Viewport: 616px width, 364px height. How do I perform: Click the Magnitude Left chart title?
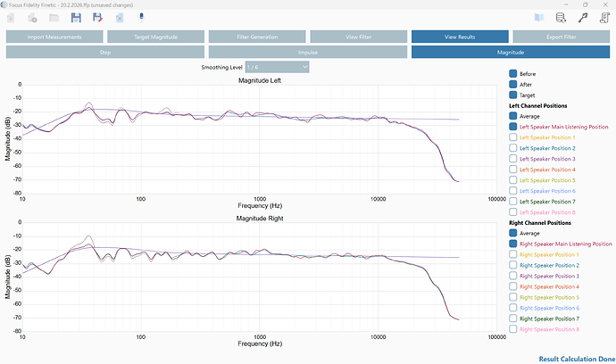(260, 80)
